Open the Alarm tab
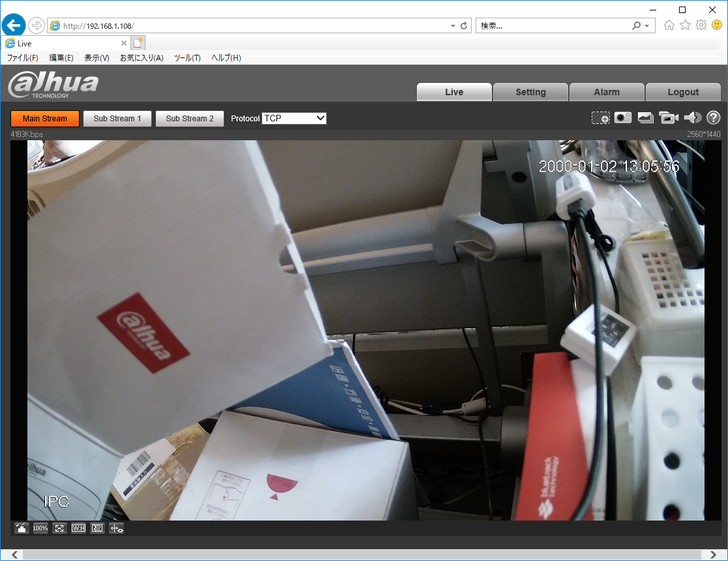Viewport: 728px width, 561px height. pos(607,92)
